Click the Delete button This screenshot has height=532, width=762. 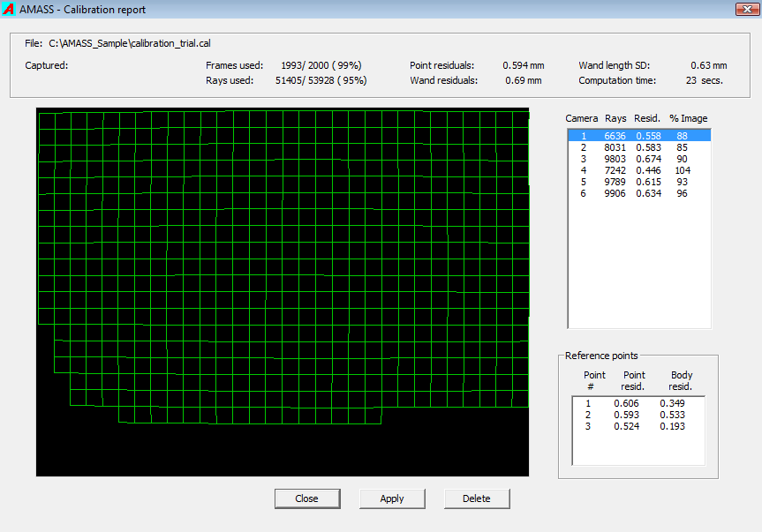[x=477, y=498]
